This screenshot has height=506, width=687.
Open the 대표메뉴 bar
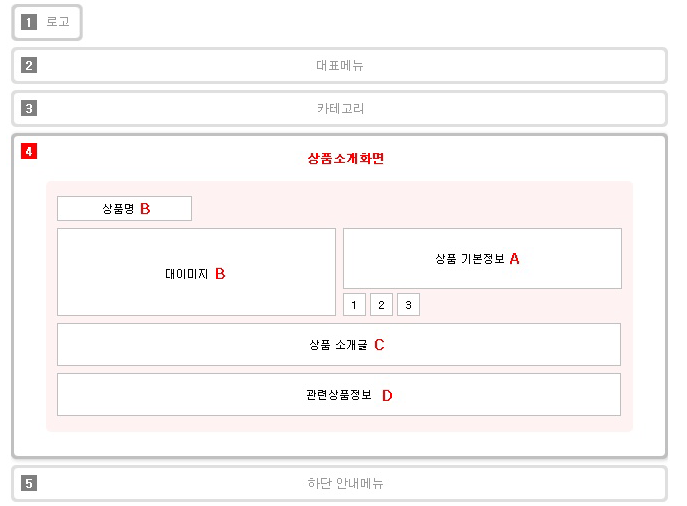[340, 65]
